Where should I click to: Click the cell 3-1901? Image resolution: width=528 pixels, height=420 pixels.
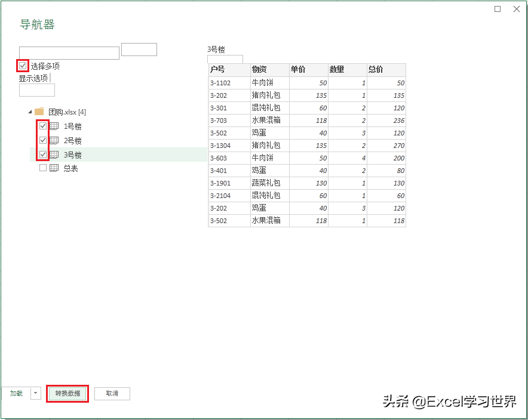coord(229,183)
